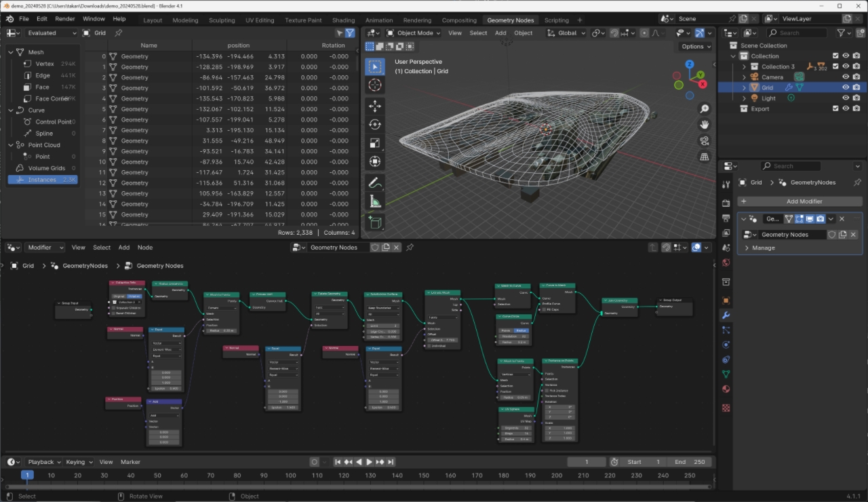
Task: Open the Modifiers wrench properties tab
Action: pyautogui.click(x=726, y=315)
